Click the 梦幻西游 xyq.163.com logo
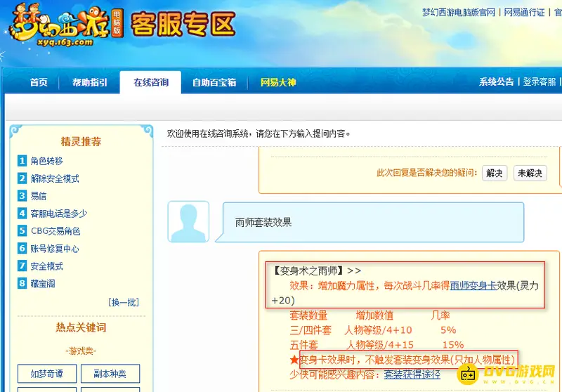 tap(66, 25)
